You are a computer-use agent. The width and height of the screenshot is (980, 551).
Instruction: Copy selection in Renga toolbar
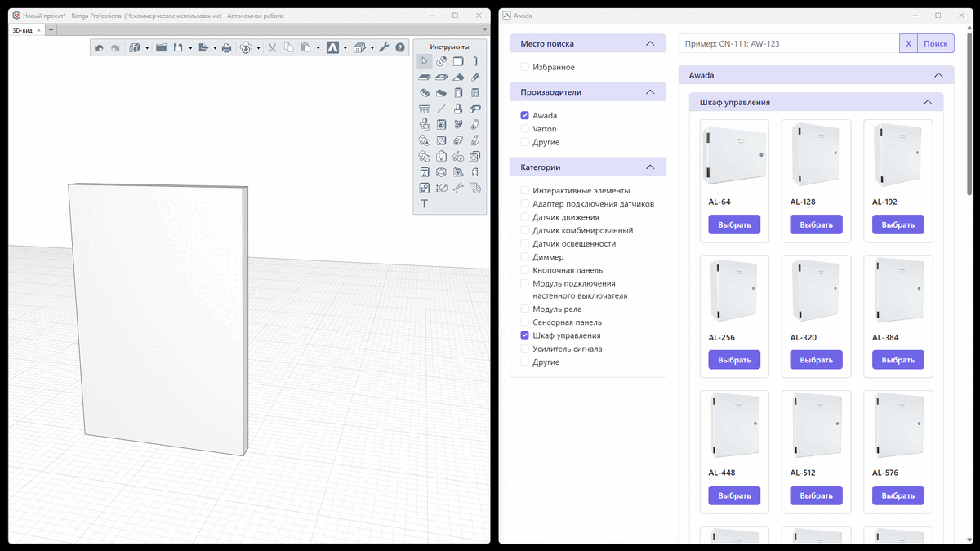coord(288,48)
